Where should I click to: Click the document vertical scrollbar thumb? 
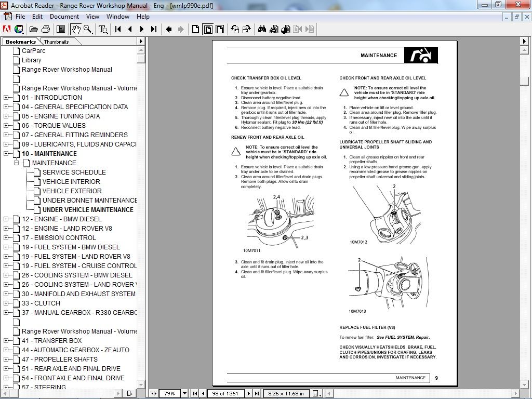point(525,81)
